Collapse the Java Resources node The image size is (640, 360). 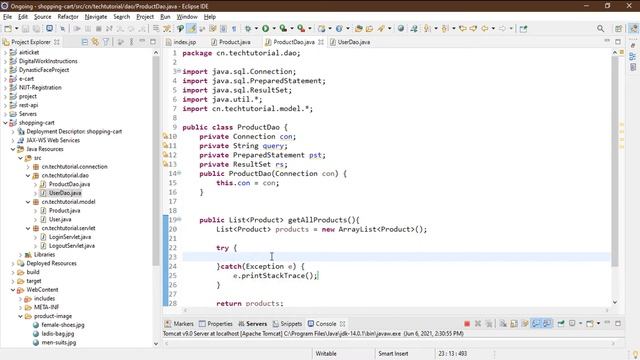point(13,149)
